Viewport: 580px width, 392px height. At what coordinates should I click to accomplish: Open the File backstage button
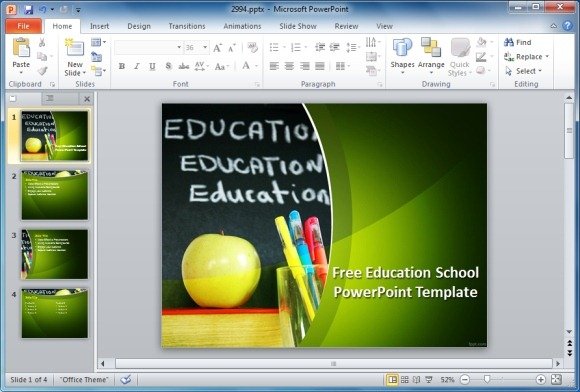coord(23,26)
